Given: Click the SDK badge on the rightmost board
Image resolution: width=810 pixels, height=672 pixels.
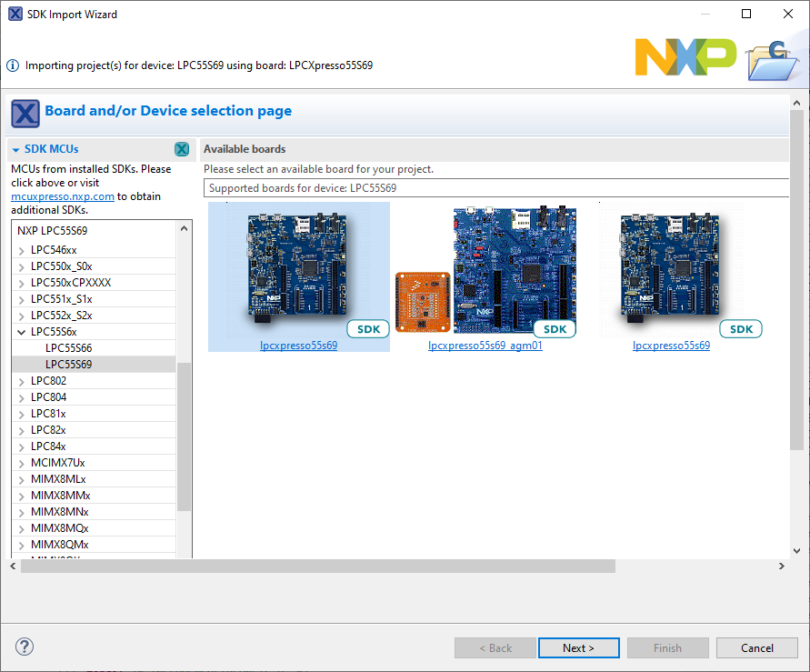Looking at the screenshot, I should point(740,328).
